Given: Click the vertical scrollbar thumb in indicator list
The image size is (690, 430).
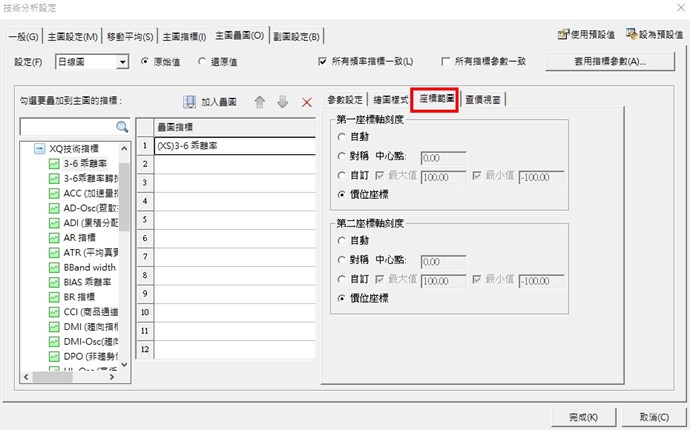Looking at the screenshot, I should click(x=124, y=197).
